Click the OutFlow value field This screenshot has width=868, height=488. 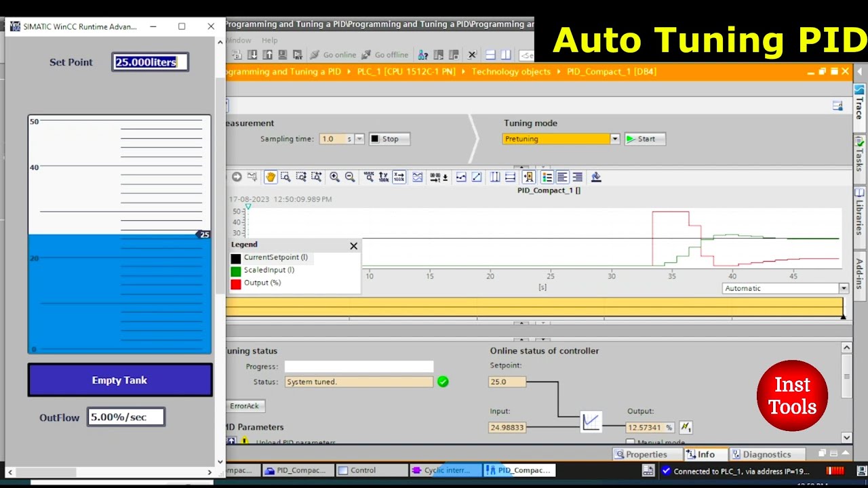pyautogui.click(x=126, y=417)
